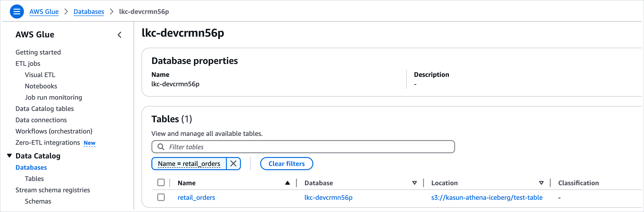Open Job run monitoring in the sidebar
The height and width of the screenshot is (212, 644).
[x=53, y=97]
